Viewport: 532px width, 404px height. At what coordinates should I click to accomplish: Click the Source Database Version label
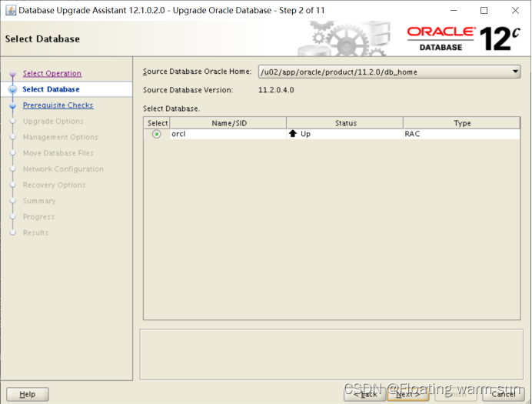point(188,90)
